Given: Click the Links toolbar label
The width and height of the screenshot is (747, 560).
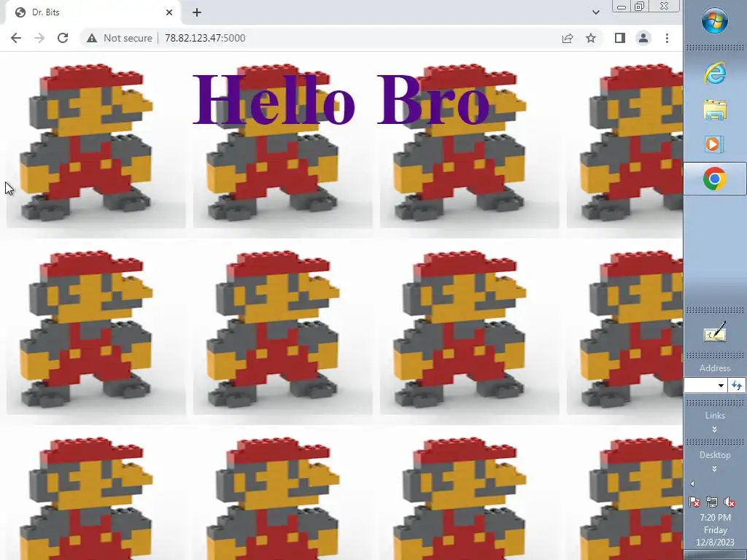Looking at the screenshot, I should [x=715, y=415].
